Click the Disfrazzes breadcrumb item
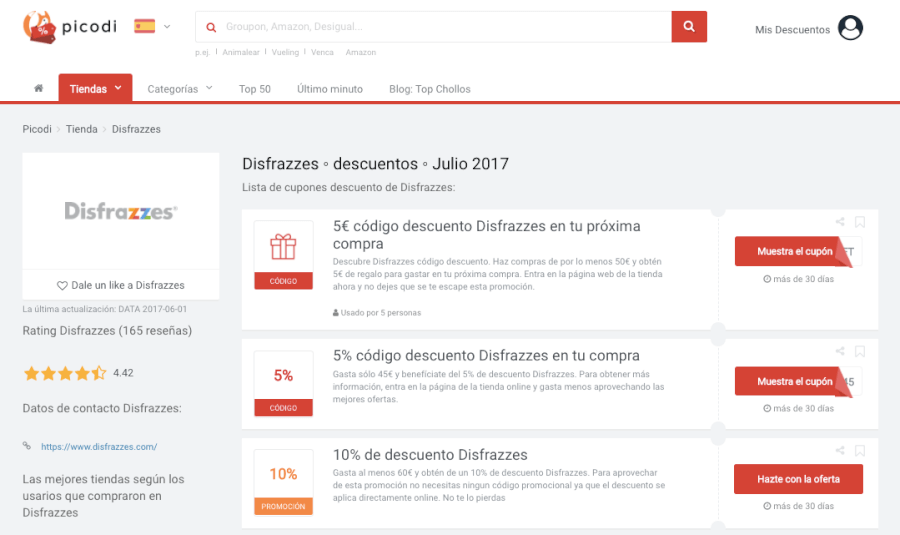Viewport: 900px width, 535px height. (136, 129)
